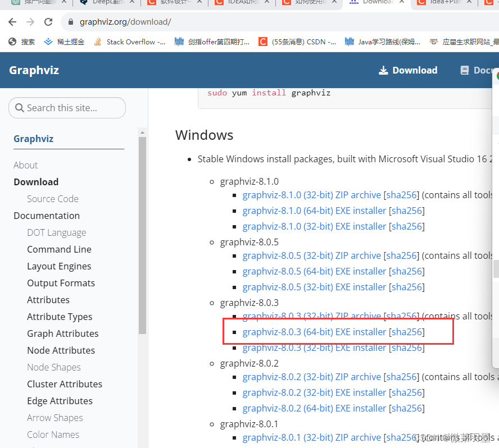Download graphviz-8.1.0 (32-bit) EXE installer
The width and height of the screenshot is (499, 448).
314,227
